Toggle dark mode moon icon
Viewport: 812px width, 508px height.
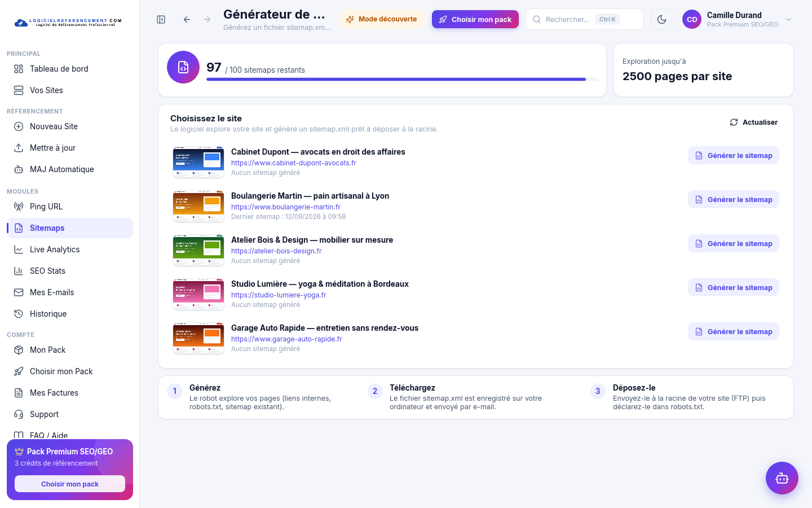pos(661,19)
